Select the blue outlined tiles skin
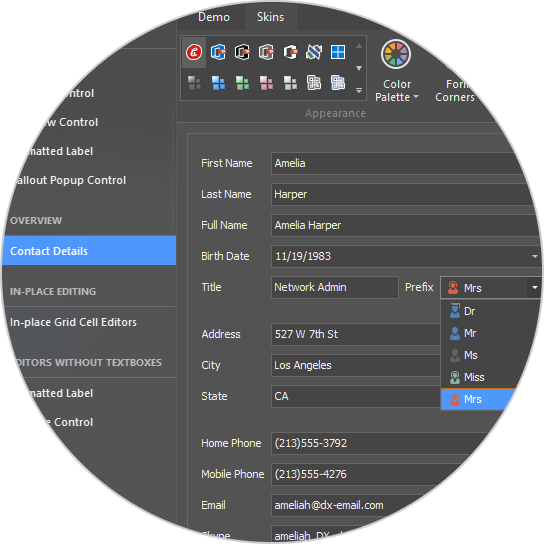 click(338, 83)
